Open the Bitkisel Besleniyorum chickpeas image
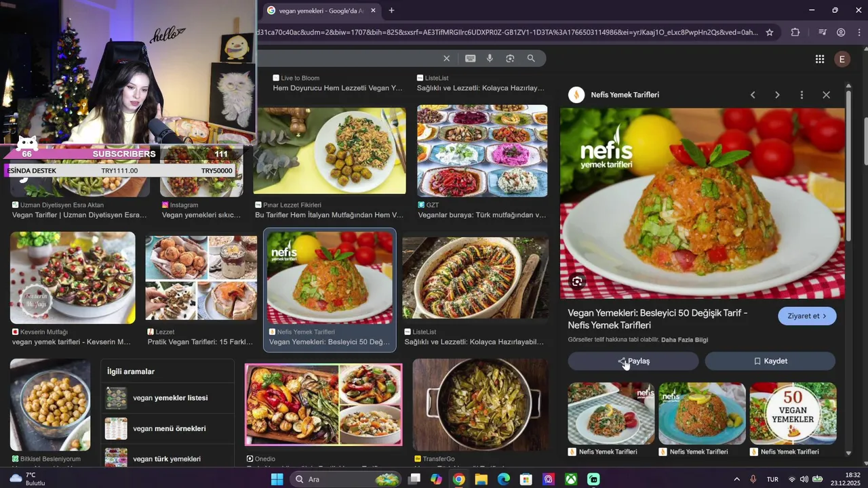This screenshot has width=868, height=488. [50, 405]
